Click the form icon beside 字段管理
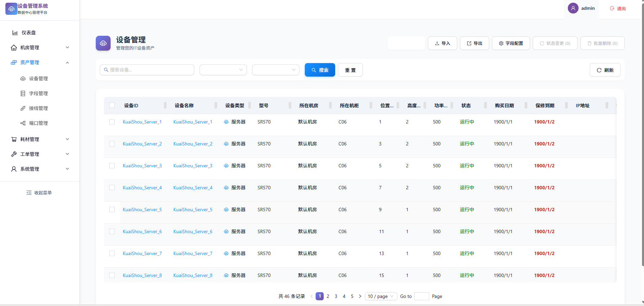644x306 pixels. [x=23, y=93]
